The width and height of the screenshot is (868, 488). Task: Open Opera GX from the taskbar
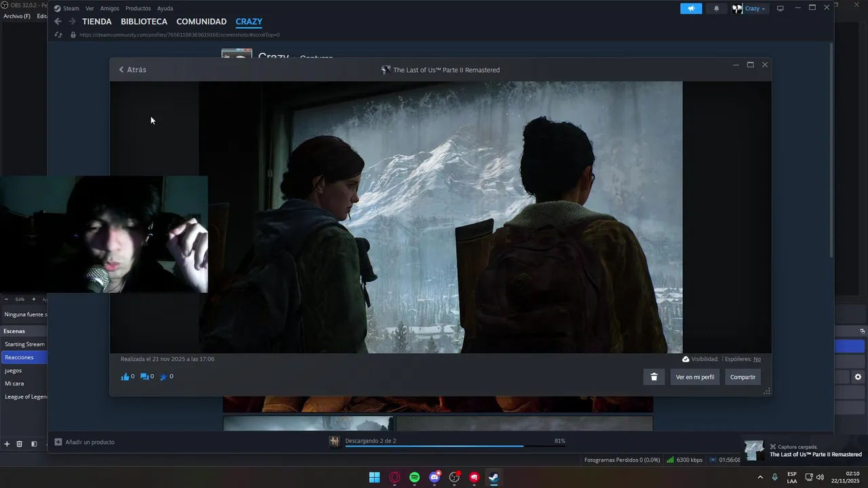tap(395, 477)
